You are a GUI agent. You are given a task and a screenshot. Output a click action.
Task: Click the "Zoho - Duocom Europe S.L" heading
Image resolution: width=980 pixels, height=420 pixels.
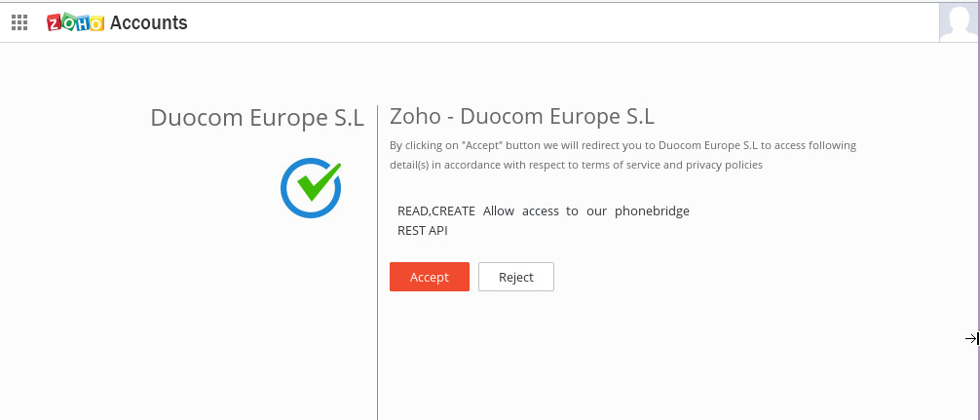point(522,116)
